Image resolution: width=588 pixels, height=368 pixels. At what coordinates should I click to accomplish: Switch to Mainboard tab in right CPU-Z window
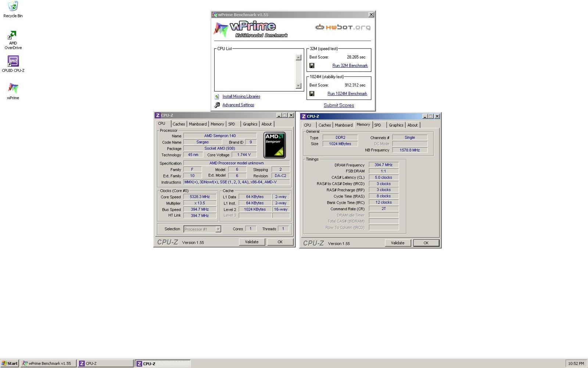[344, 125]
